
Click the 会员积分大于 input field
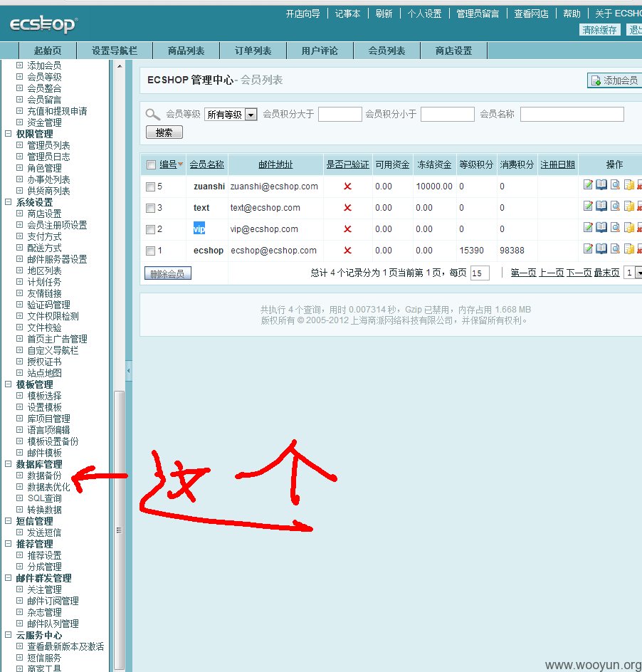[x=340, y=115]
